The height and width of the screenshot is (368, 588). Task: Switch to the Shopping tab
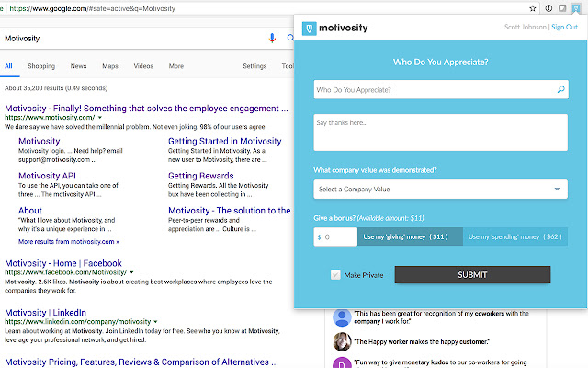[41, 66]
